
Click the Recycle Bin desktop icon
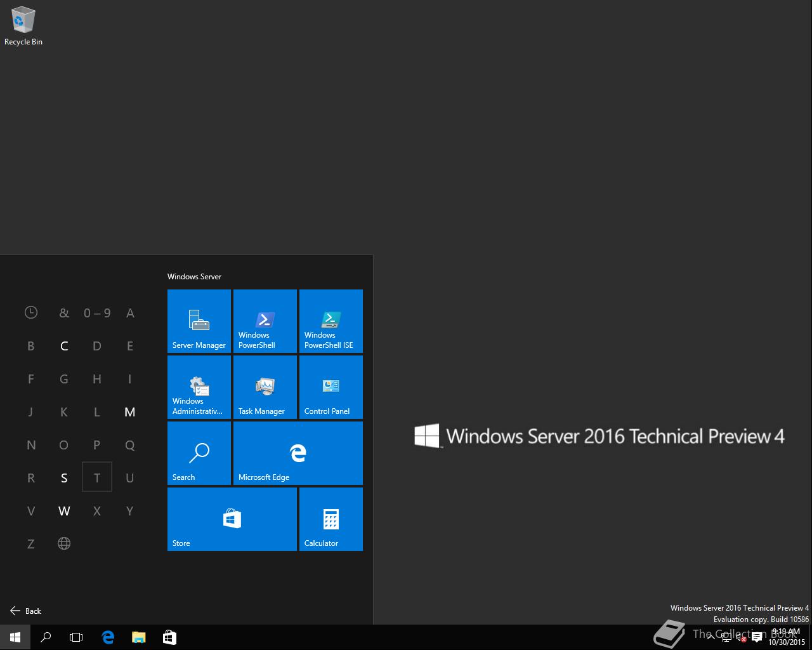23,27
